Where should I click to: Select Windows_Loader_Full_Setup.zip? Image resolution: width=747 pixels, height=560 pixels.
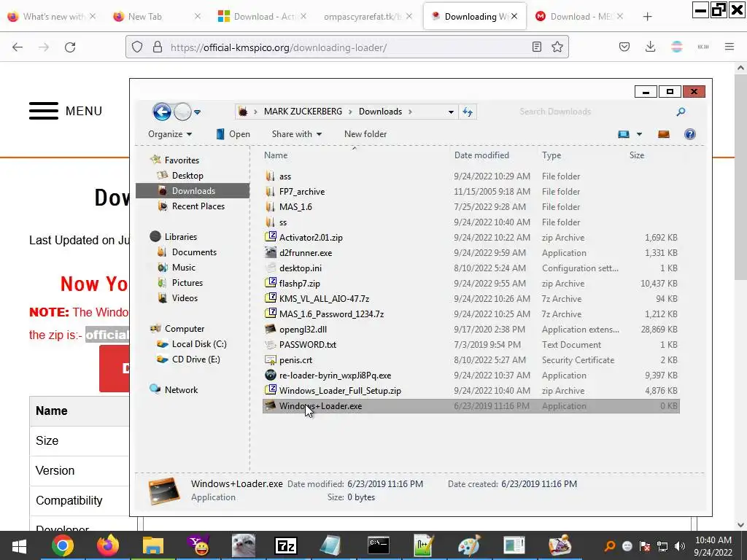[x=340, y=391]
